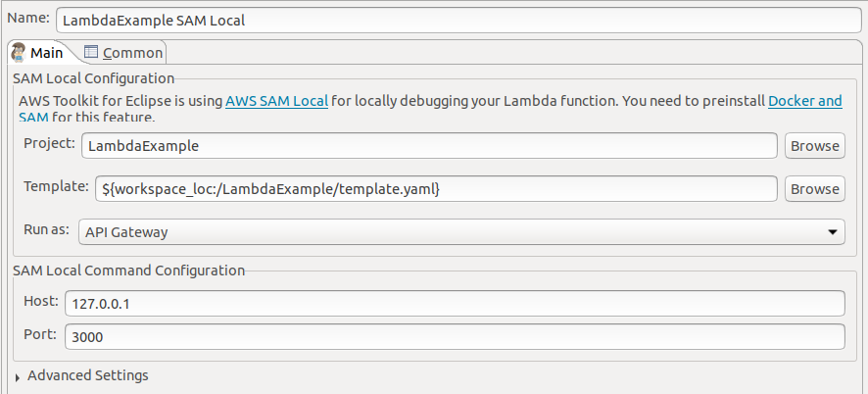The image size is (868, 394).
Task: Click the SAM Local Command Configuration heading
Action: pyautogui.click(x=128, y=270)
